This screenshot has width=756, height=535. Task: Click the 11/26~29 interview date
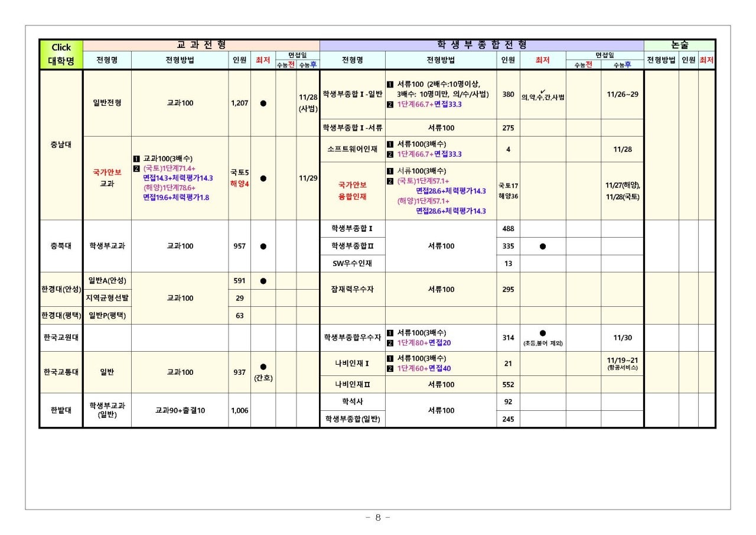pyautogui.click(x=623, y=94)
